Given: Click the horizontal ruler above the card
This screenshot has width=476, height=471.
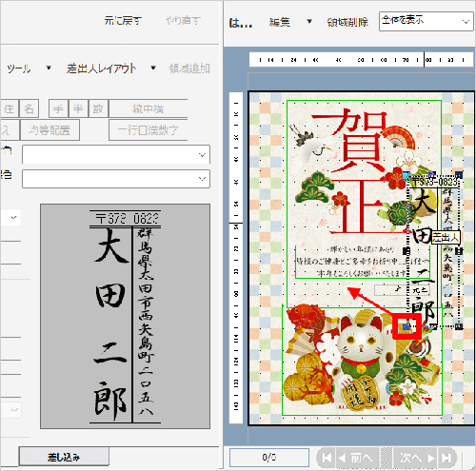Looking at the screenshot, I should click(x=362, y=59).
